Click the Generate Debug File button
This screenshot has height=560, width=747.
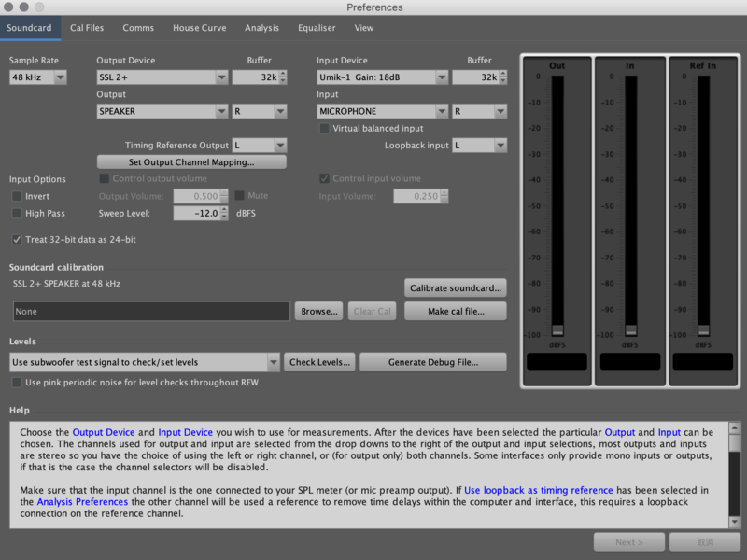coord(432,362)
